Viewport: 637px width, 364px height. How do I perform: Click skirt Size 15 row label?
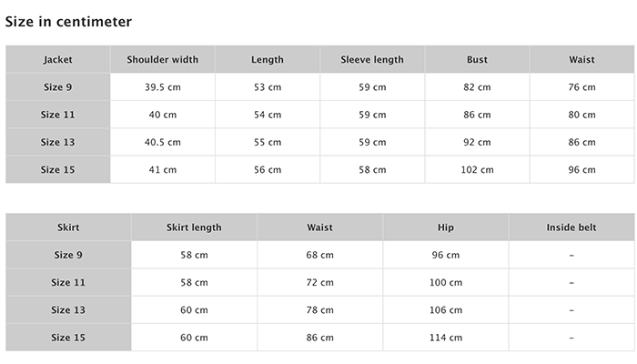68,338
